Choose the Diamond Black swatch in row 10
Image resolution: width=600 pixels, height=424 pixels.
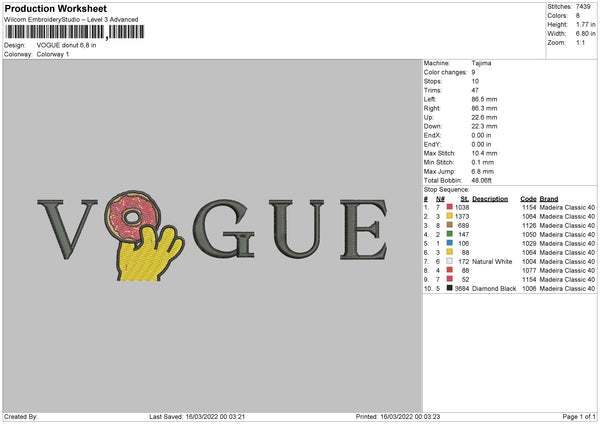(450, 288)
